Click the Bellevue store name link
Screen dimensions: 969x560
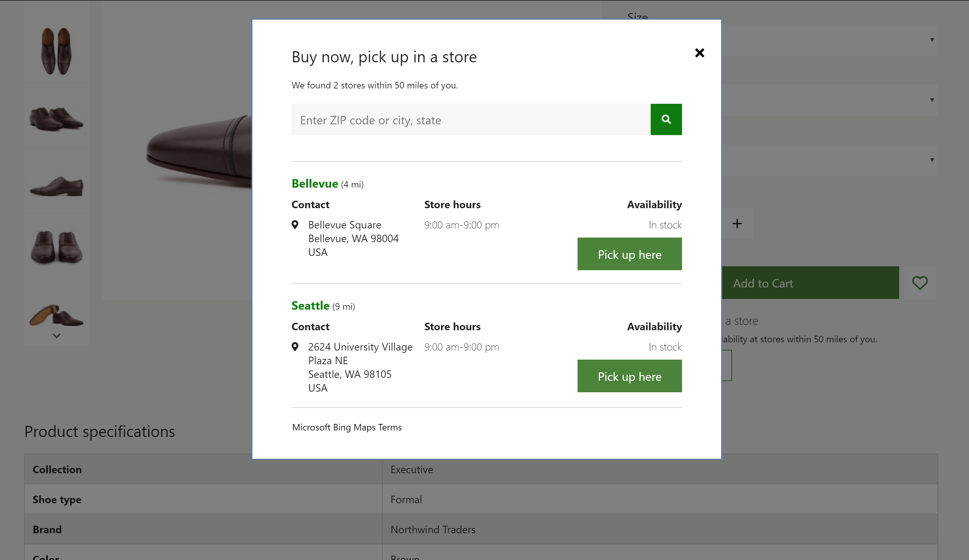pyautogui.click(x=315, y=183)
